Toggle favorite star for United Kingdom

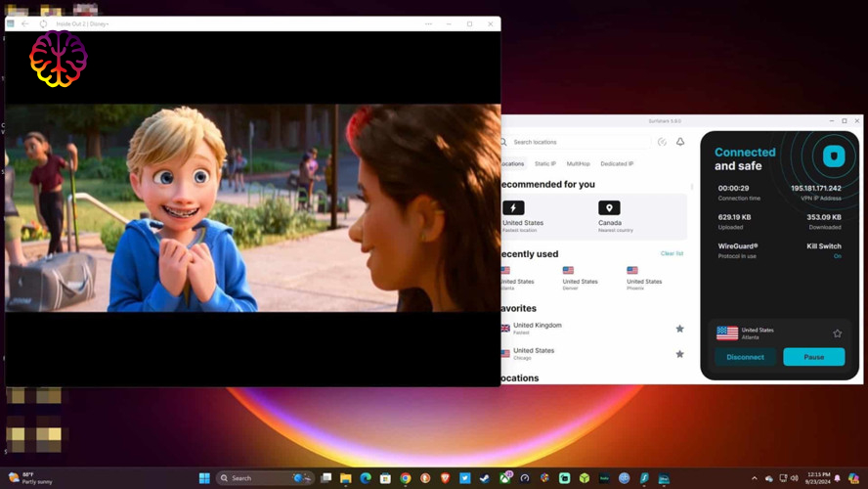tap(679, 329)
